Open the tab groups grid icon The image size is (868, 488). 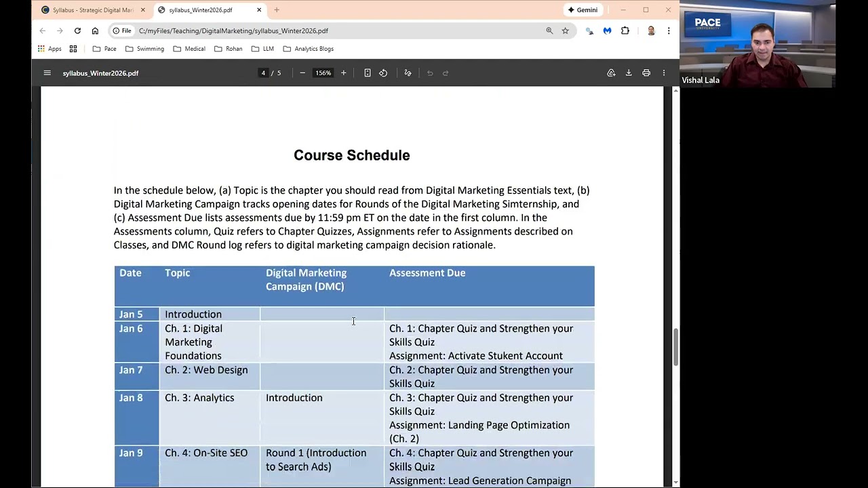(x=73, y=49)
